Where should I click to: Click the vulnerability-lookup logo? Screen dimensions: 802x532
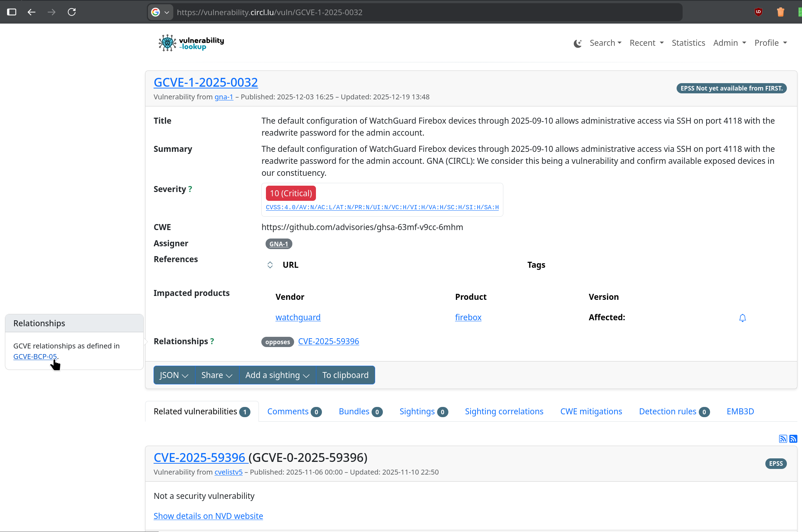tap(191, 43)
